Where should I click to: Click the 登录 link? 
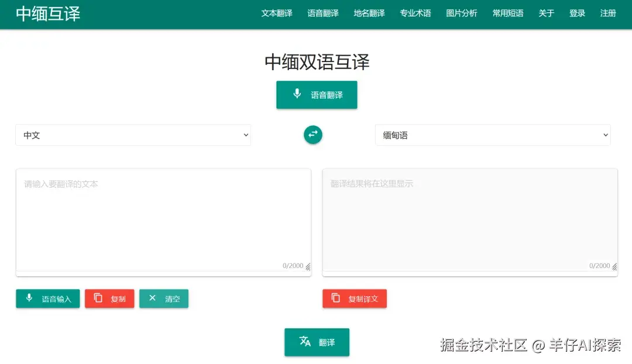pos(577,13)
